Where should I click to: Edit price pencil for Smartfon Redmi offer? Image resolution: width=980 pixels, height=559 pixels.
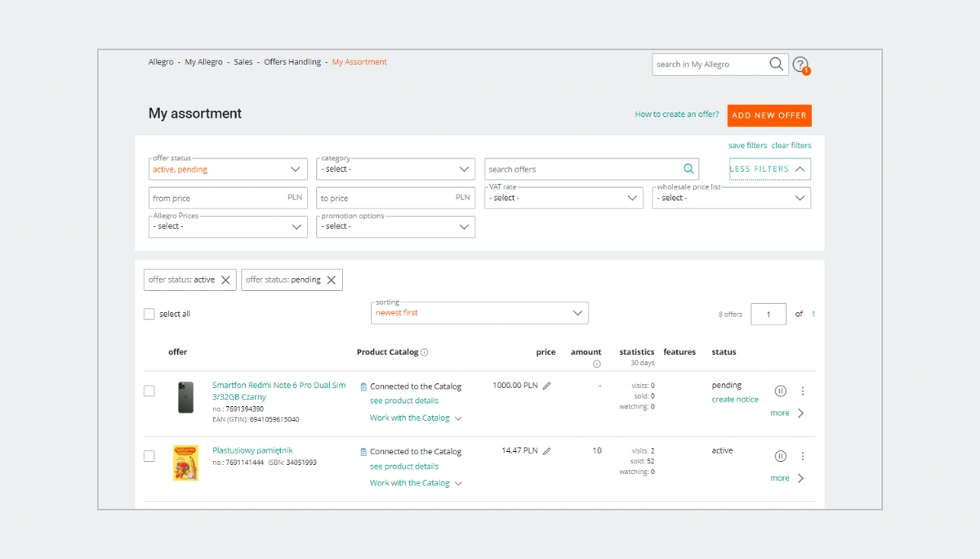(547, 386)
